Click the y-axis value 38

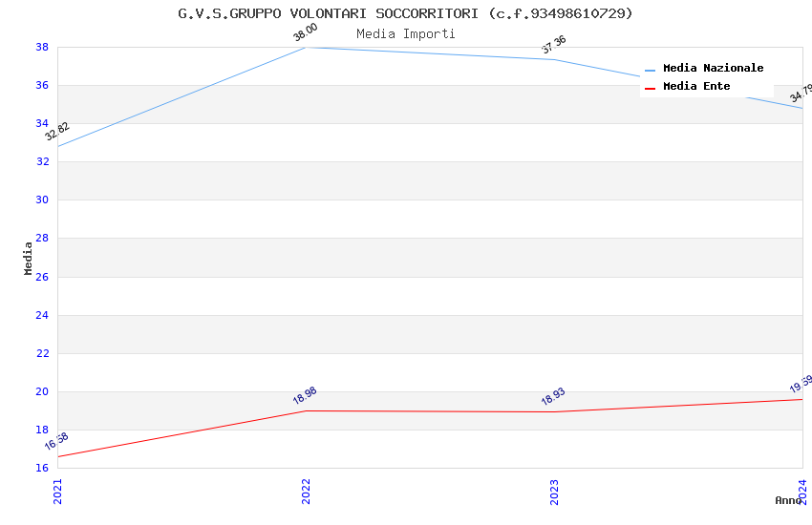pos(42,47)
